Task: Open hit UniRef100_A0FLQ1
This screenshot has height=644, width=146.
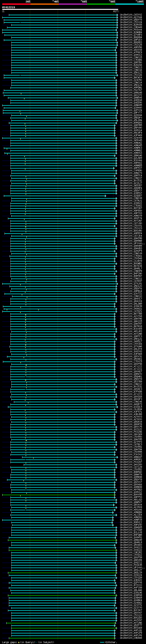Action: pos(131,630)
